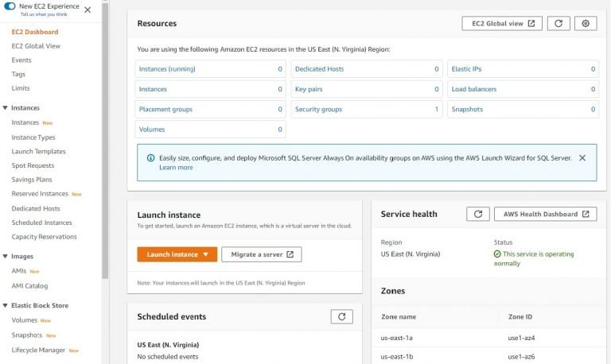The width and height of the screenshot is (611, 364).
Task: Dismiss the SQL Server info banner
Action: pos(582,158)
